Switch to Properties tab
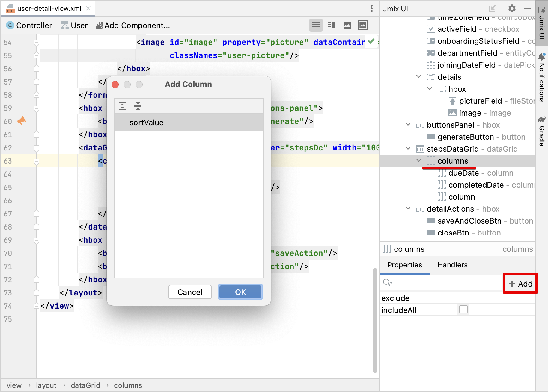Screen dimensions: 548x392 pos(405,265)
